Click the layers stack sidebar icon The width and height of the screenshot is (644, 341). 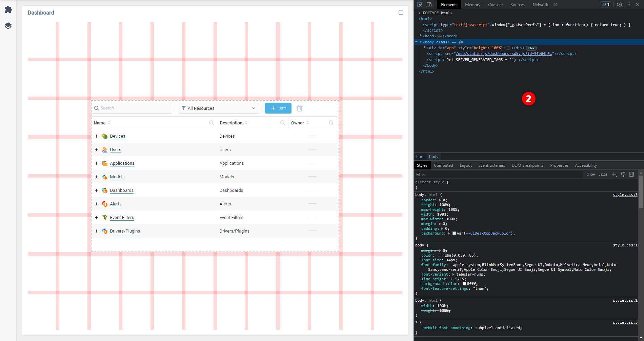click(8, 26)
